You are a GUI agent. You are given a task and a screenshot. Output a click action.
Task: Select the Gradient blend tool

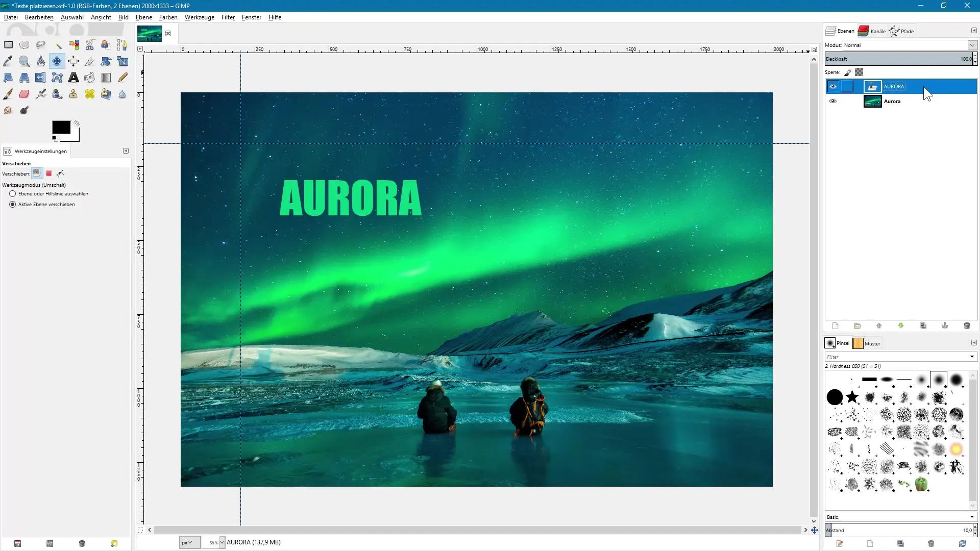click(x=106, y=78)
